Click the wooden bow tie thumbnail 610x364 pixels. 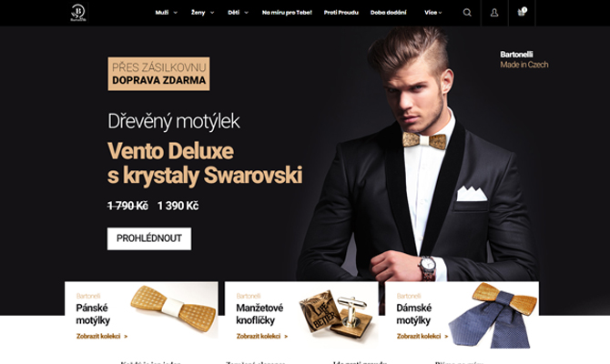tap(174, 308)
